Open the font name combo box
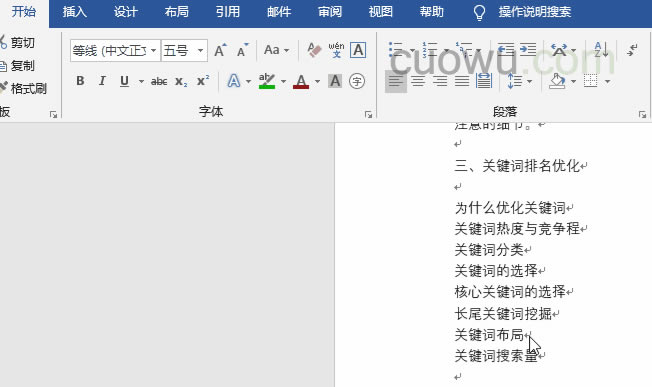The height and width of the screenshot is (387, 652). (115, 51)
